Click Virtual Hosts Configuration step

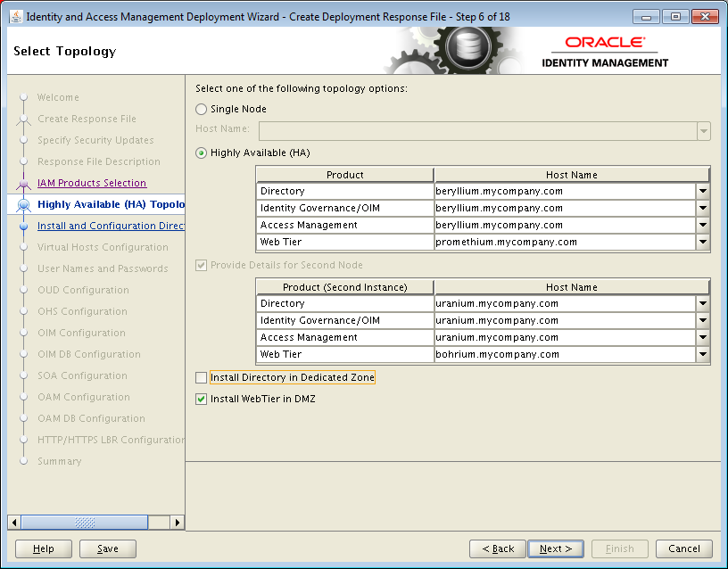click(103, 247)
